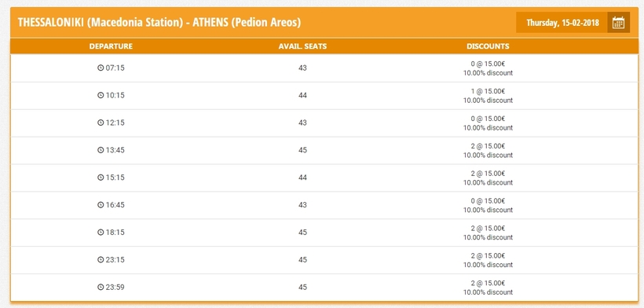This screenshot has height=308, width=644.
Task: Click the clock icon beside 12:15
Action: point(101,123)
